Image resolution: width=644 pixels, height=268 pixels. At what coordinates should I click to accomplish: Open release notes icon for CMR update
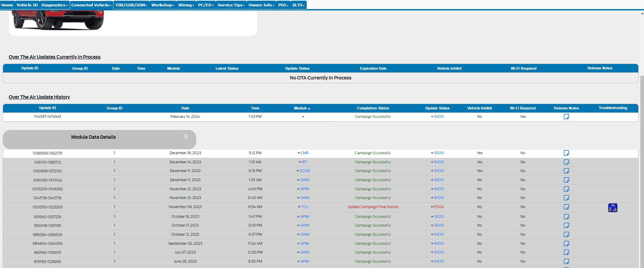pos(566,153)
